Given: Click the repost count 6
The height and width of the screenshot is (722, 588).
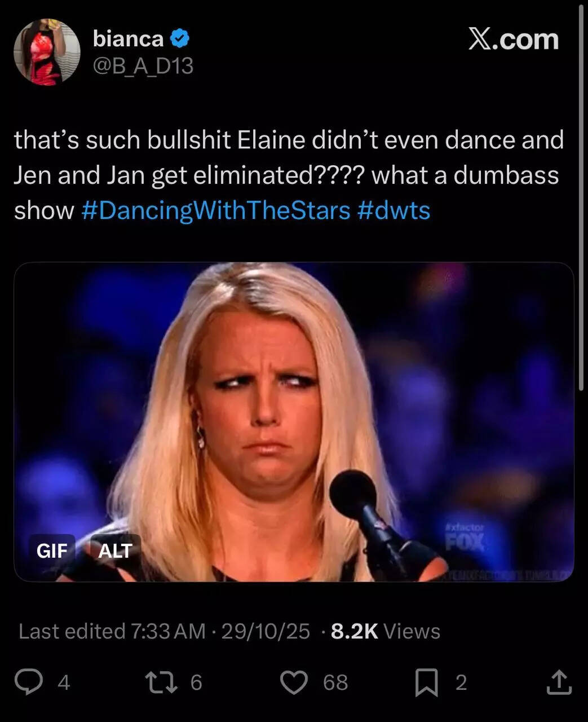Looking at the screenshot, I should (196, 683).
